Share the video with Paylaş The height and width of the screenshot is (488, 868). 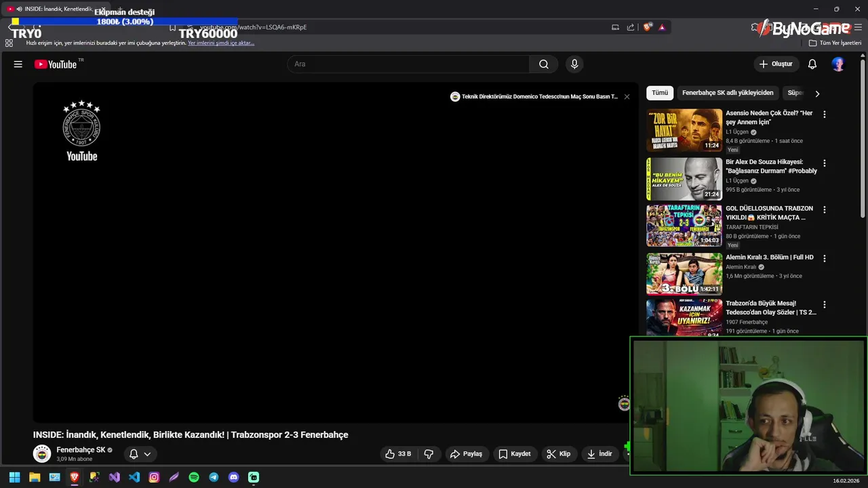(467, 454)
